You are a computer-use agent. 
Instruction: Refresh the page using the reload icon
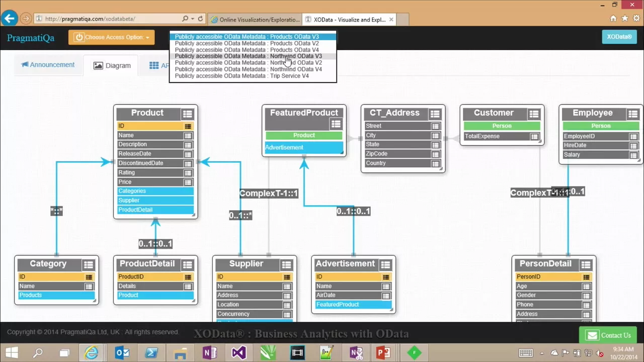(200, 19)
